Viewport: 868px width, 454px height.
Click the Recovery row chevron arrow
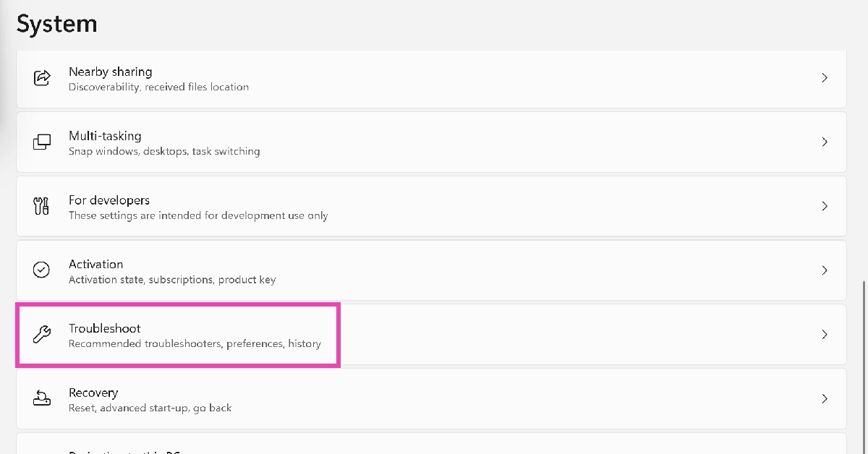point(825,399)
